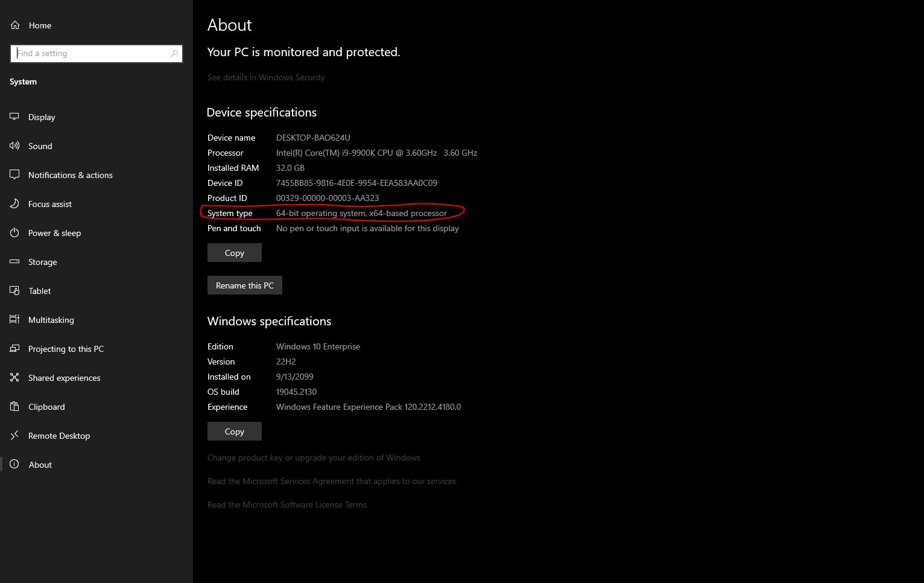This screenshot has height=583, width=924.
Task: Click version value 22H2
Action: (286, 362)
